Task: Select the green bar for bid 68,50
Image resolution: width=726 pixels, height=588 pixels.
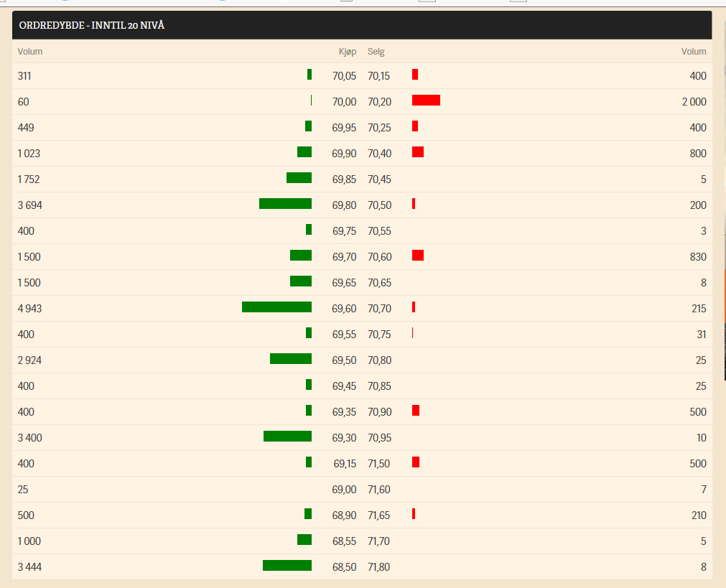Action: [x=287, y=566]
